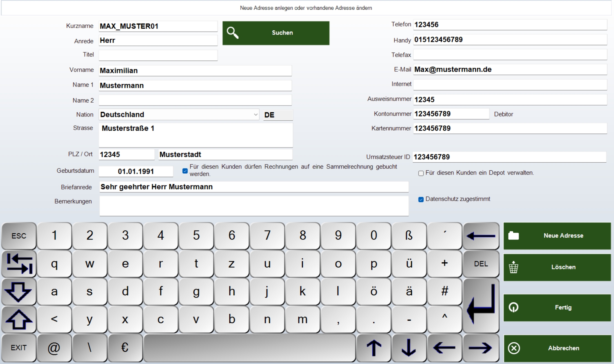614x364 pixels.
Task: Enable Depot verwalten for this customer
Action: tap(421, 173)
